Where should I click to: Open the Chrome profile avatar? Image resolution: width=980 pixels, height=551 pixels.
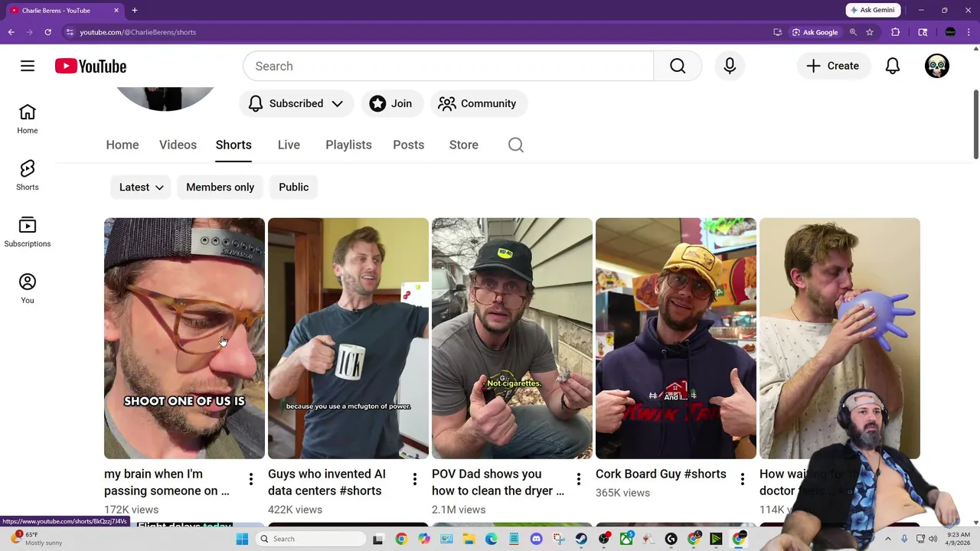[x=950, y=32]
